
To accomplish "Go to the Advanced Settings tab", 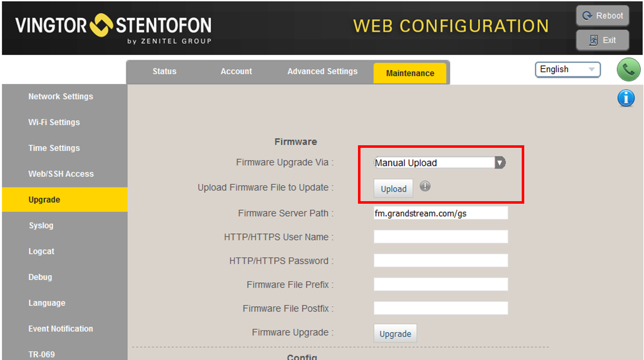I will click(x=322, y=72).
